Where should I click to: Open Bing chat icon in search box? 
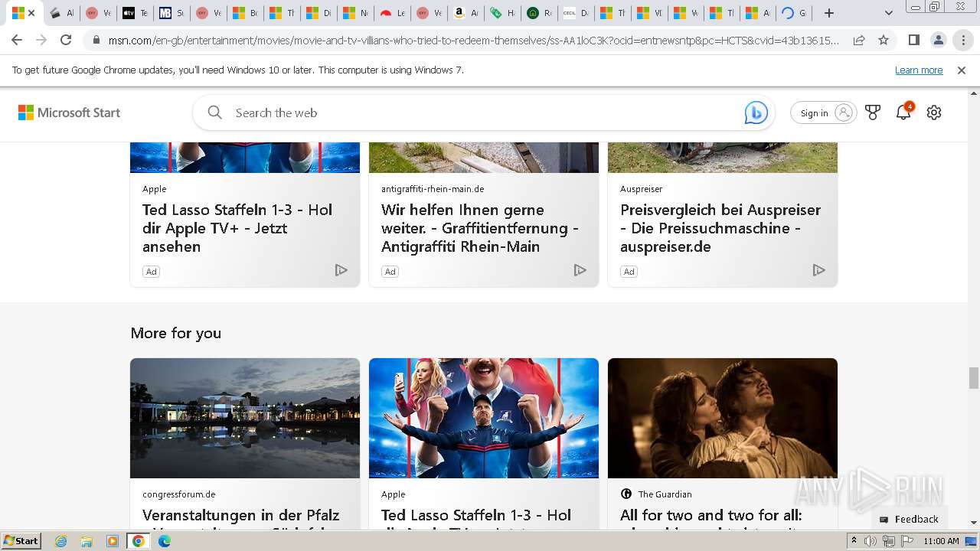coord(756,112)
